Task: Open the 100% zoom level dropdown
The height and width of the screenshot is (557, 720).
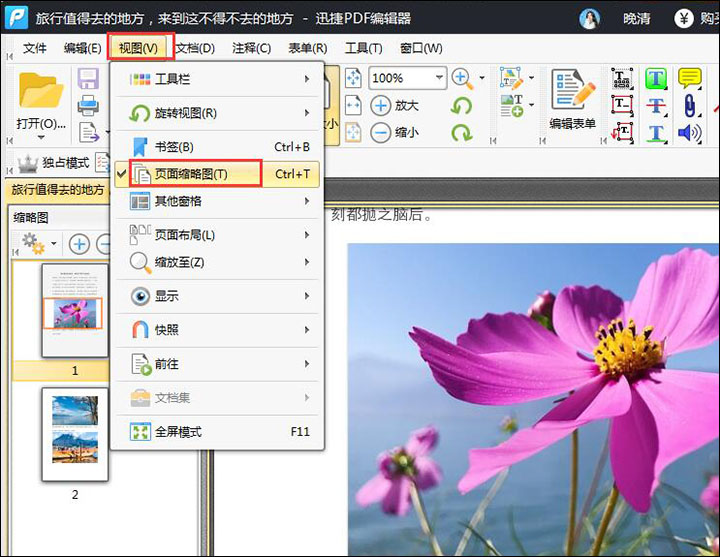Action: pyautogui.click(x=439, y=78)
